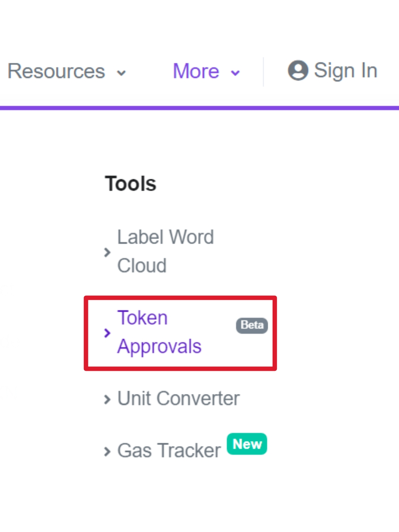Click the vertical separator before Sign In
The width and height of the screenshot is (399, 532).
click(x=263, y=72)
